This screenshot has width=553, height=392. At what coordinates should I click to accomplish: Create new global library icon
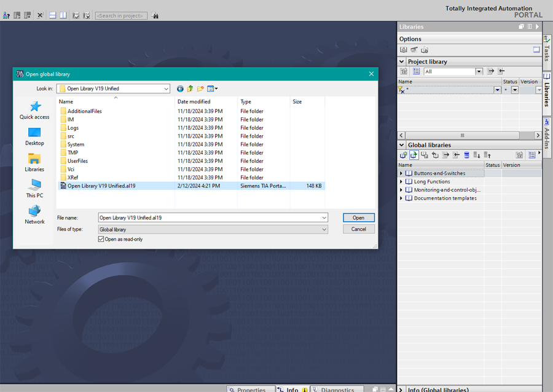pyautogui.click(x=404, y=155)
